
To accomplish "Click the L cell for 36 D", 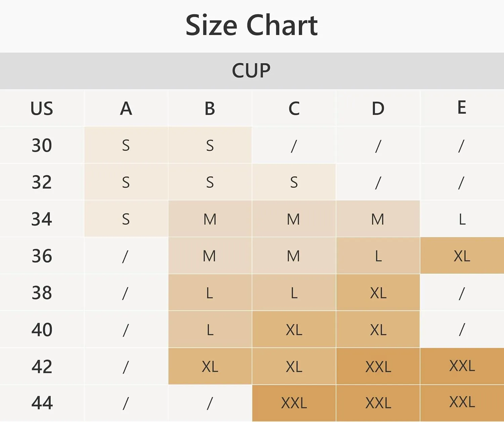I will point(378,256).
